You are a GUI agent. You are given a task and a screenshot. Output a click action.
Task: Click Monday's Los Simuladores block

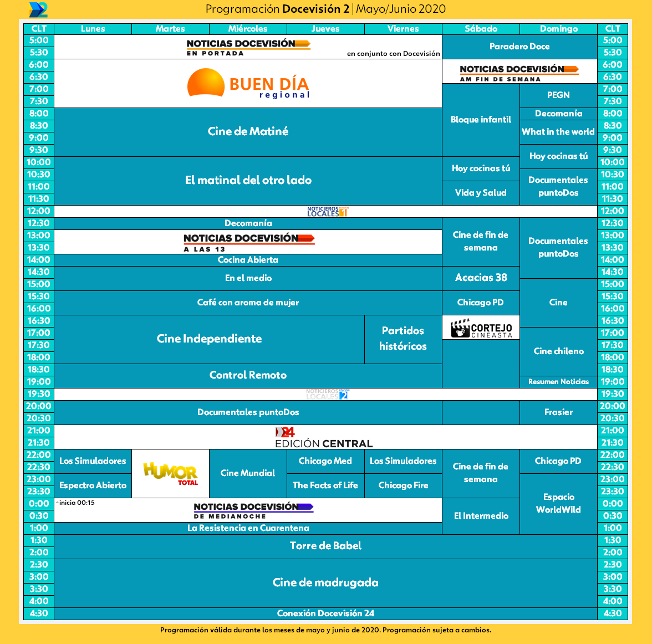(x=93, y=462)
